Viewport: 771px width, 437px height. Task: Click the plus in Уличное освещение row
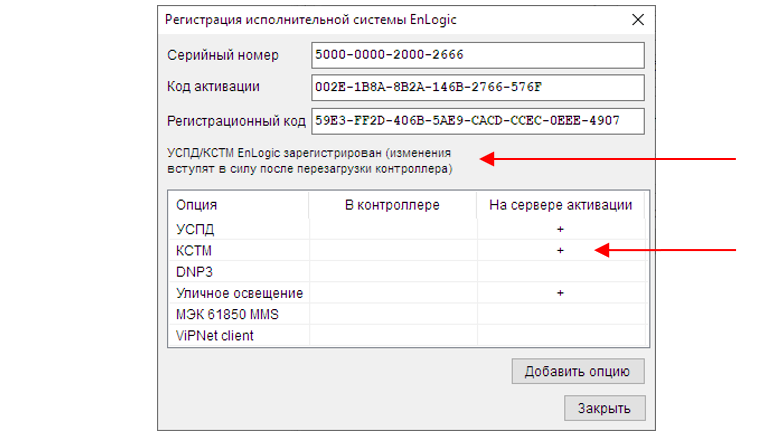click(x=560, y=293)
